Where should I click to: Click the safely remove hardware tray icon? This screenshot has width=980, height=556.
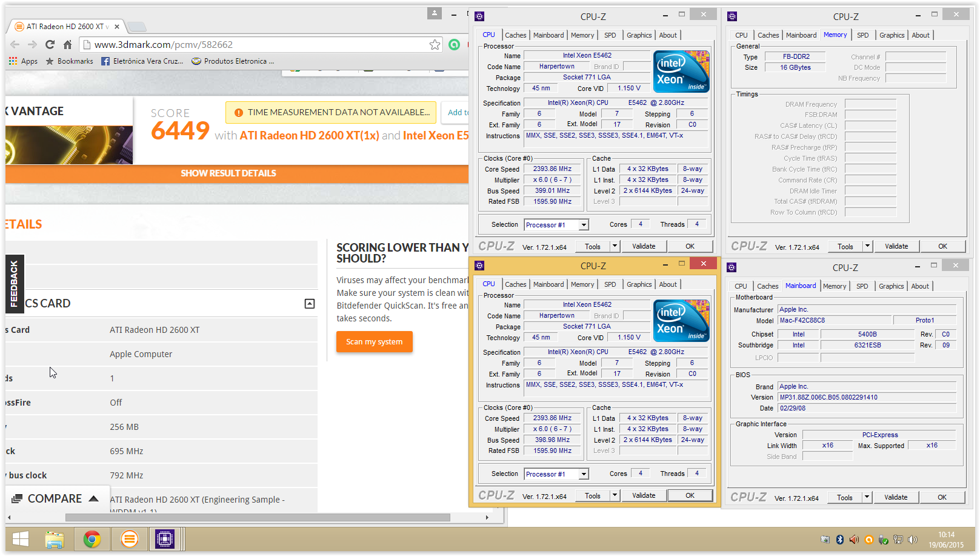884,540
